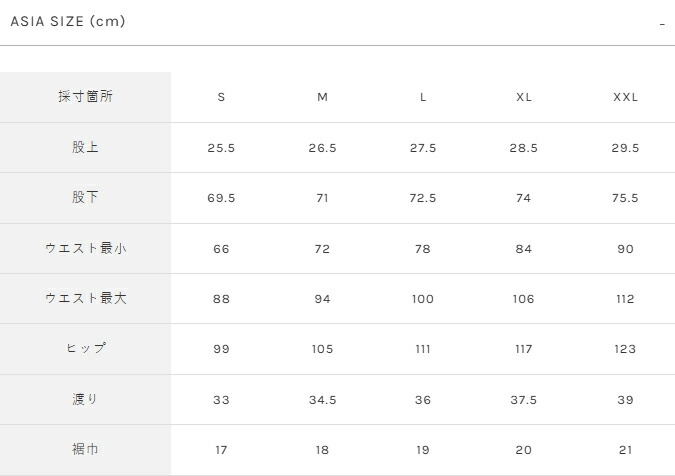Click the 111 hip value for L
The height and width of the screenshot is (476, 675).
click(423, 349)
